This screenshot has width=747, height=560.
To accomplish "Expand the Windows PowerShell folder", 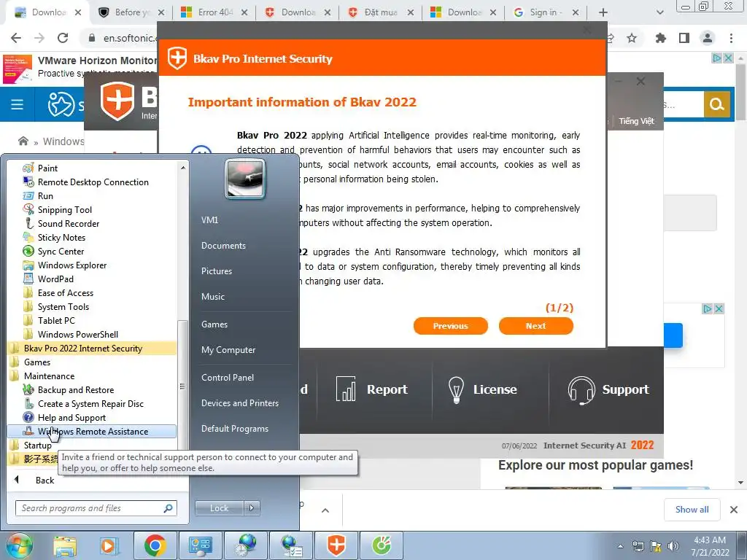I will [x=77, y=334].
